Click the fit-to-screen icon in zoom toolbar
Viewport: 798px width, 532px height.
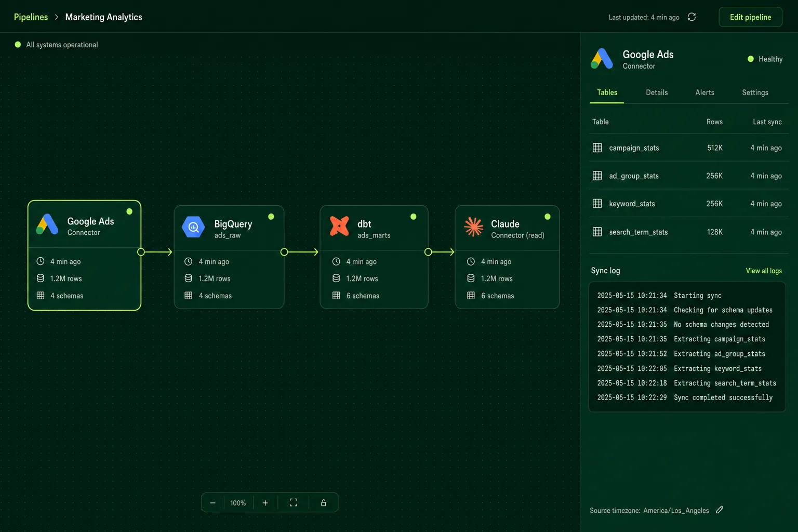click(x=294, y=503)
